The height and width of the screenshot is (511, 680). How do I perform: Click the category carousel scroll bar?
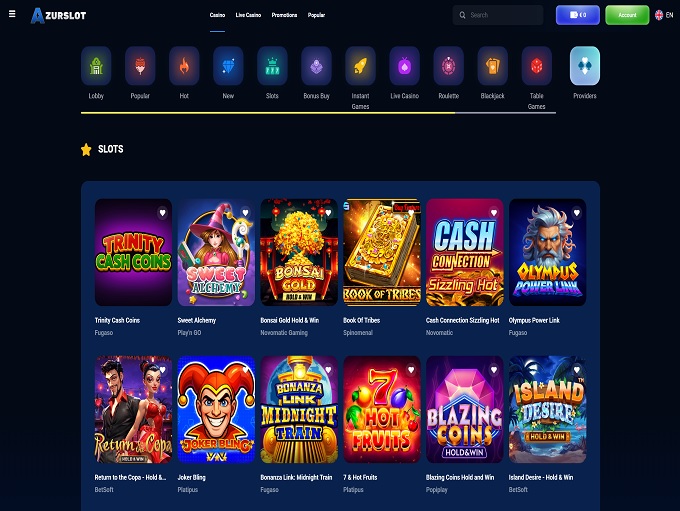coord(318,113)
